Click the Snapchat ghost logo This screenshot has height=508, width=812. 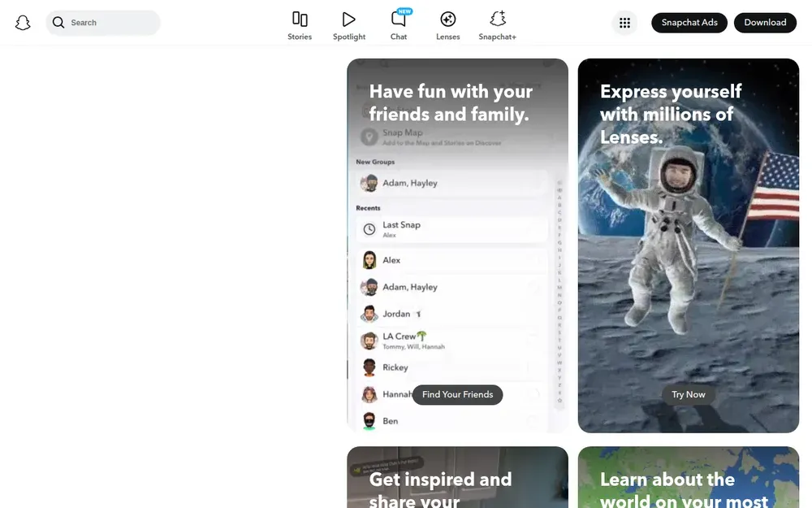23,23
